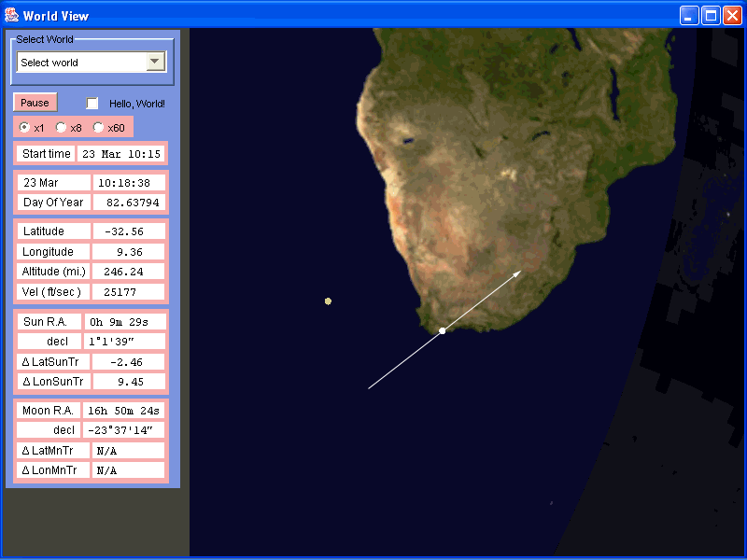Select the x1 speed radio button
Viewport: 747px width, 560px height.
[x=24, y=127]
